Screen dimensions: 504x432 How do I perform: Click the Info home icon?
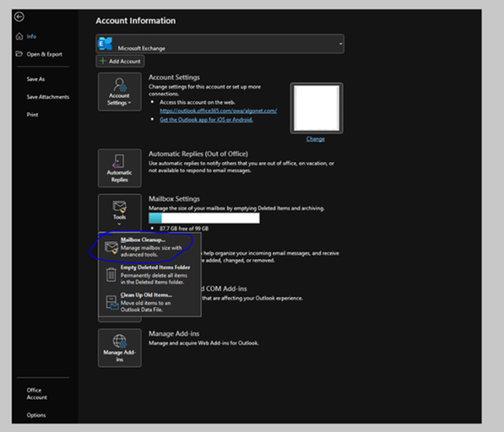pos(19,36)
